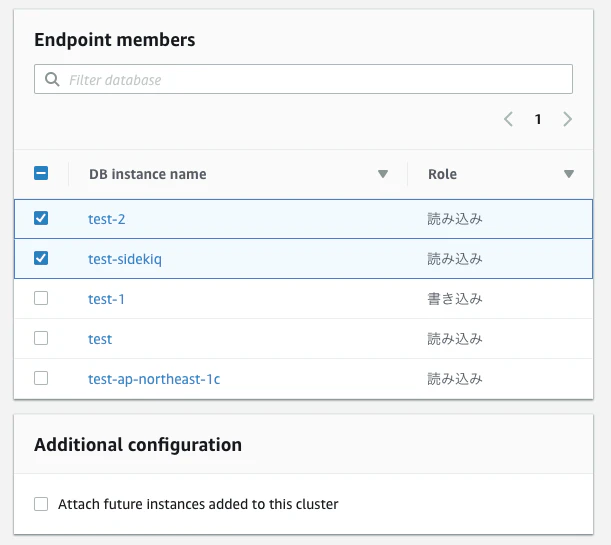Click page number 1
The image size is (611, 545).
coord(538,119)
